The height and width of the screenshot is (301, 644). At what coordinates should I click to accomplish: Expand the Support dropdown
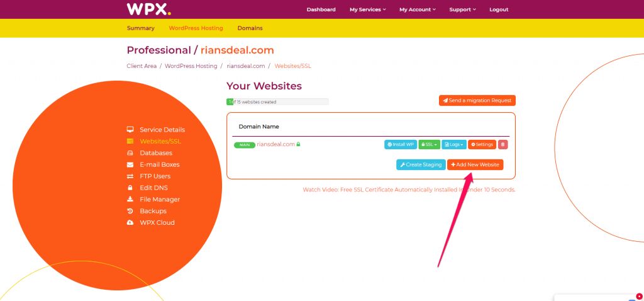[462, 9]
